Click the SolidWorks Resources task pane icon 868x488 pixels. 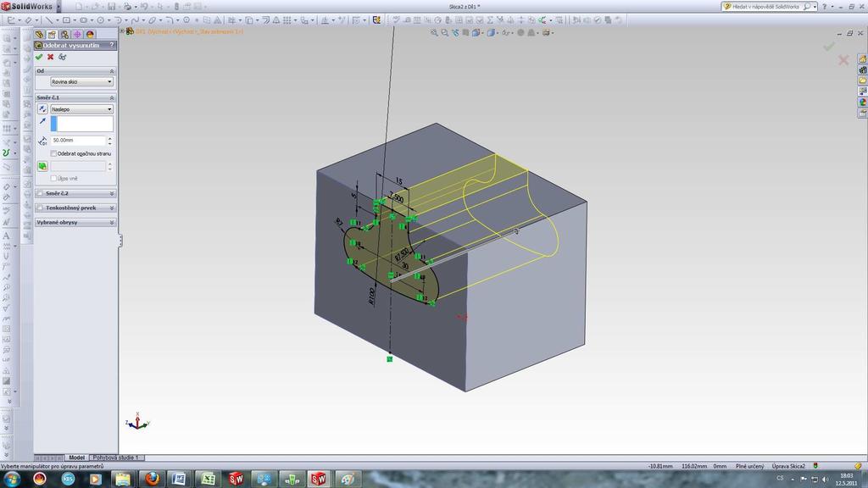[862, 58]
